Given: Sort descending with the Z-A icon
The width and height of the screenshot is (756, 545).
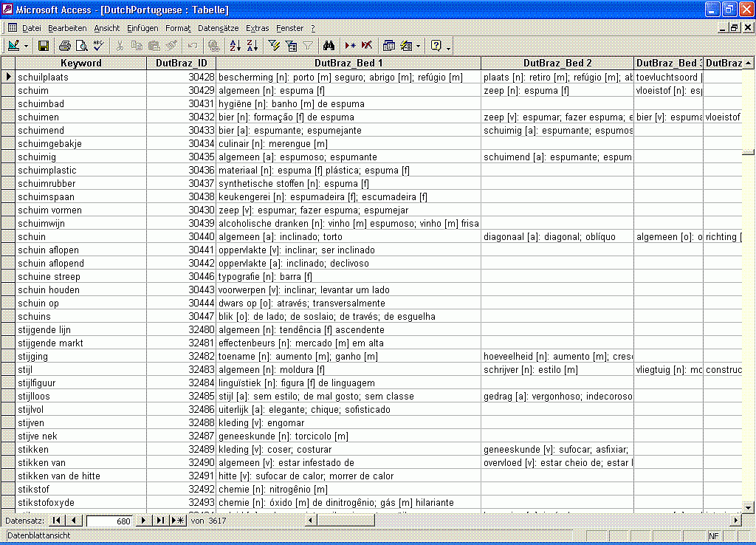Looking at the screenshot, I should click(x=252, y=46).
